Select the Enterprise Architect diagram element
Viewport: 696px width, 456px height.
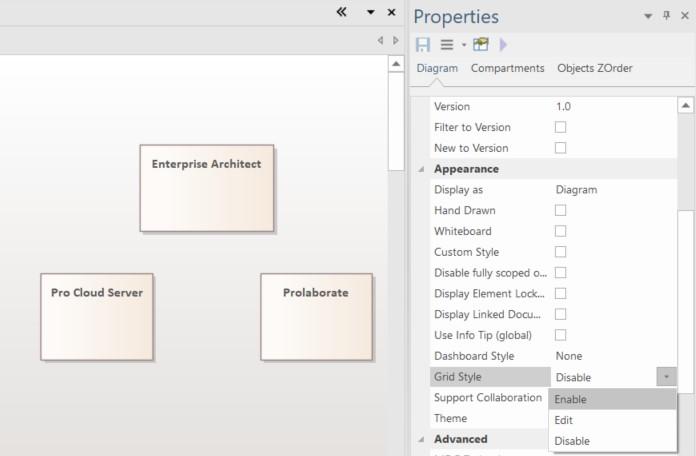(x=207, y=188)
